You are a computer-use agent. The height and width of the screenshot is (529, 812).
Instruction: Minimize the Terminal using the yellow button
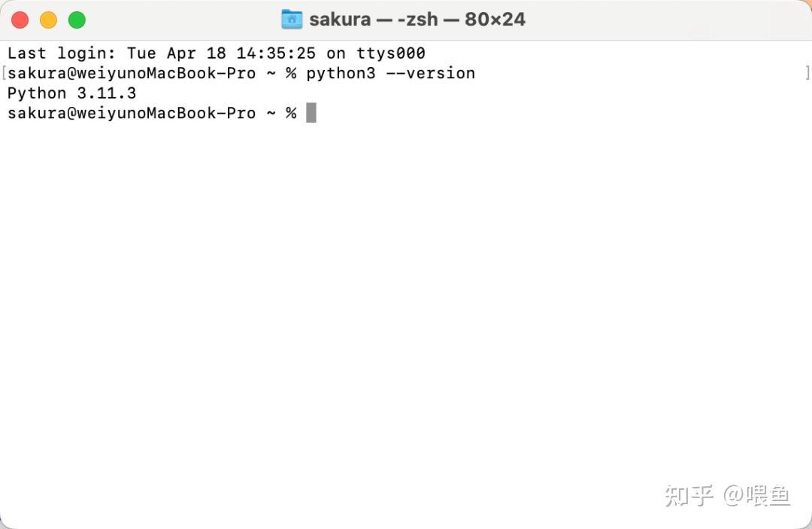[x=48, y=20]
